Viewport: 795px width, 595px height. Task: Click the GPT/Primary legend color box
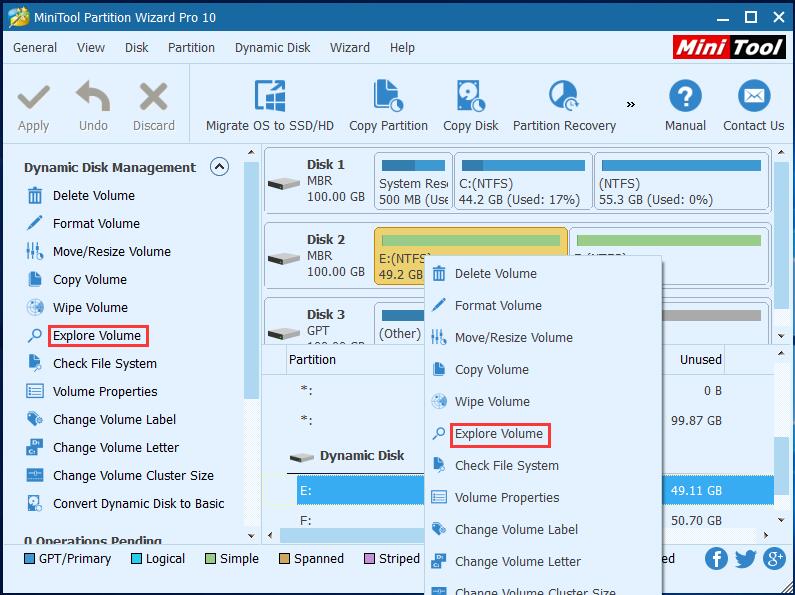pos(29,559)
